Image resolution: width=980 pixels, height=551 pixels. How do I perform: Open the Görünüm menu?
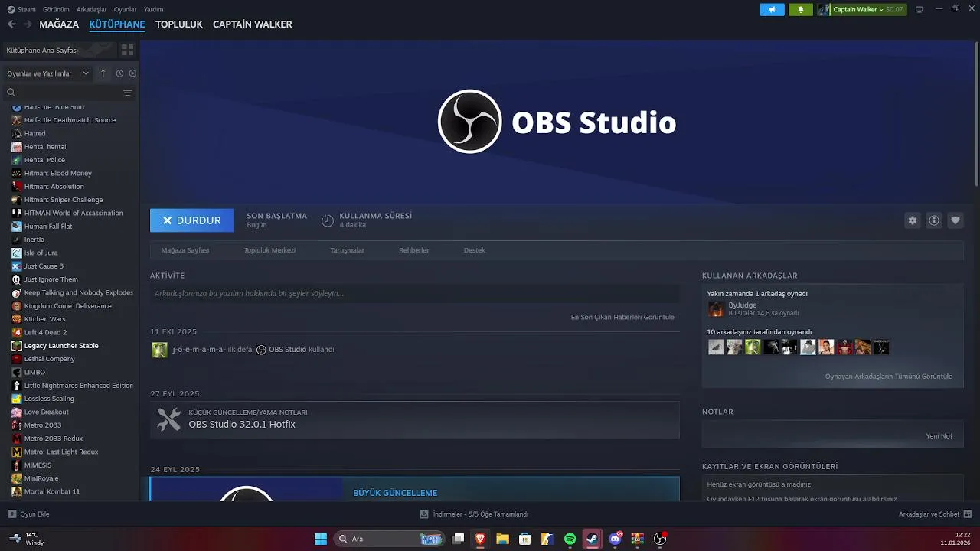(x=56, y=9)
